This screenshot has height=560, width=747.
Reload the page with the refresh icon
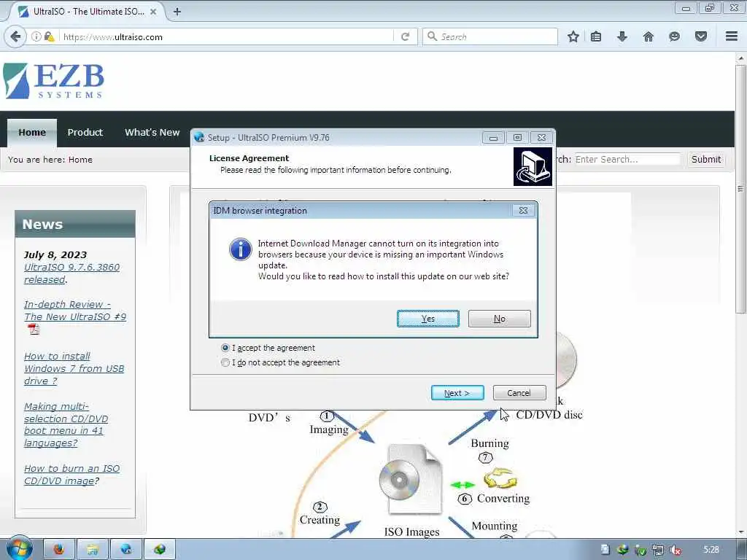click(x=406, y=36)
